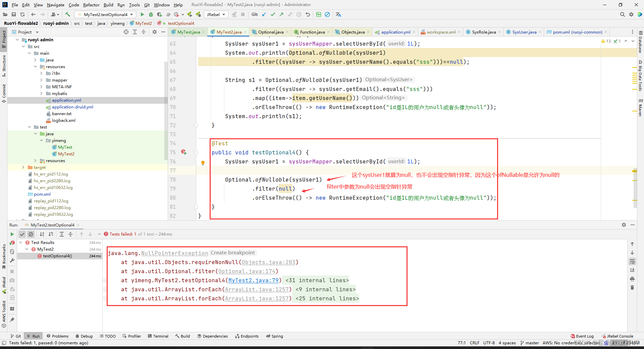Image resolution: width=644 pixels, height=349 pixels.
Task: Open the Event Log button
Action: click(x=582, y=336)
